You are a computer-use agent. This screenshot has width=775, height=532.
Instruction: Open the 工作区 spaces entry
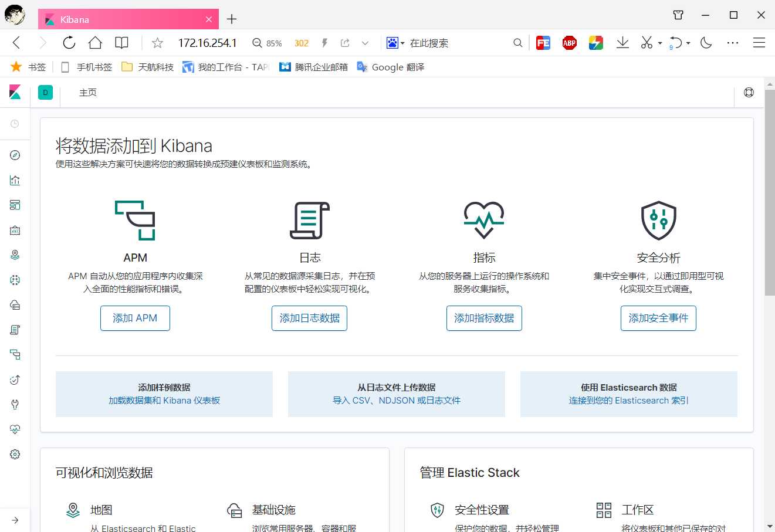(638, 510)
